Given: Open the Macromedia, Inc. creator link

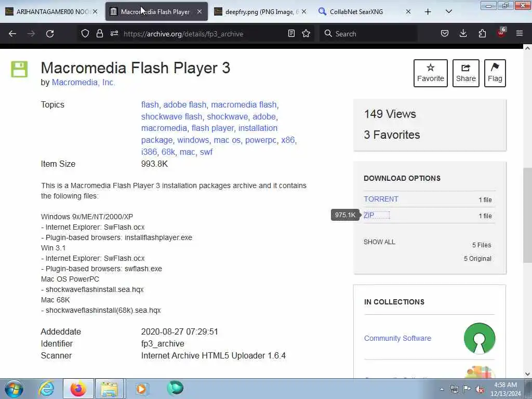Looking at the screenshot, I should pos(84,83).
